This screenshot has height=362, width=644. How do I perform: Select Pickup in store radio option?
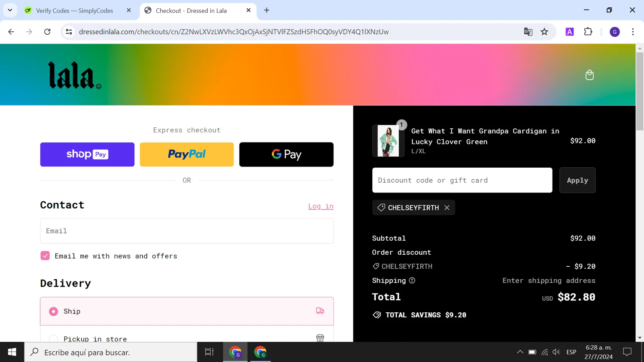coord(53,339)
